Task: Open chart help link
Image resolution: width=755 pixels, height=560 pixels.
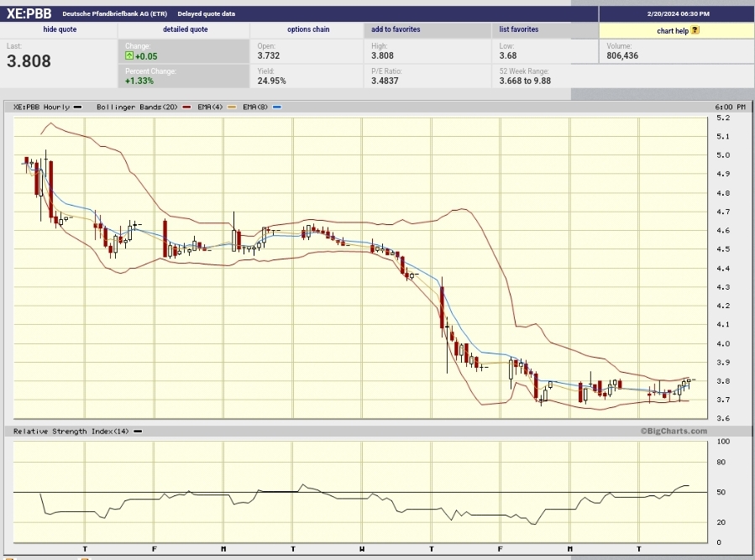Action: coord(673,31)
